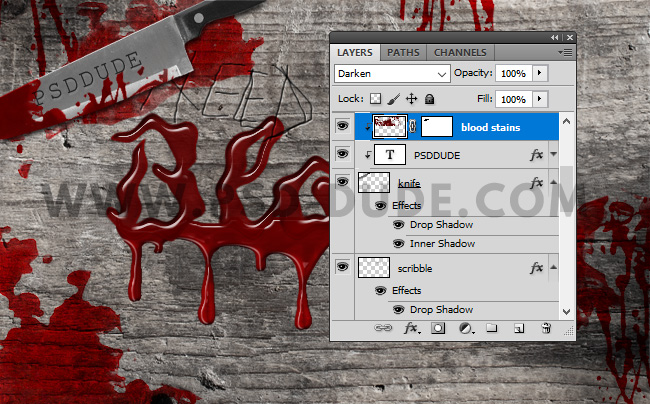Open the Add Layer Style fx menu

pos(410,328)
